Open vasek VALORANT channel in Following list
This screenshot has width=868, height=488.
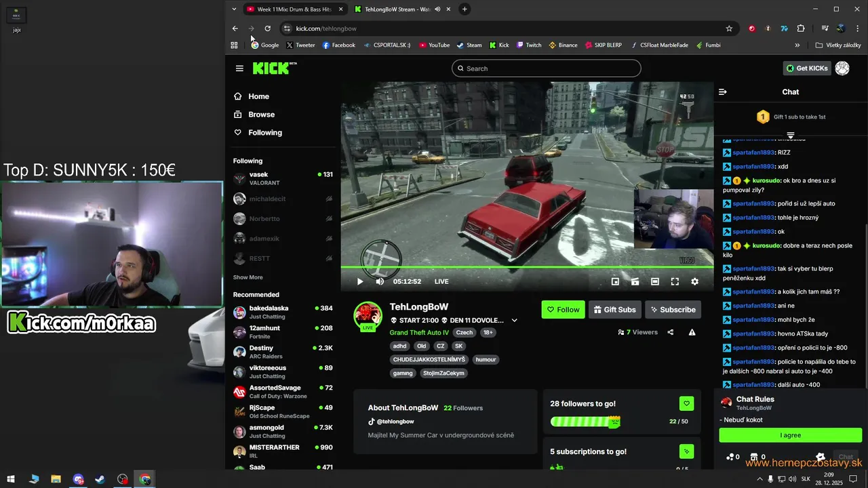coord(283,179)
